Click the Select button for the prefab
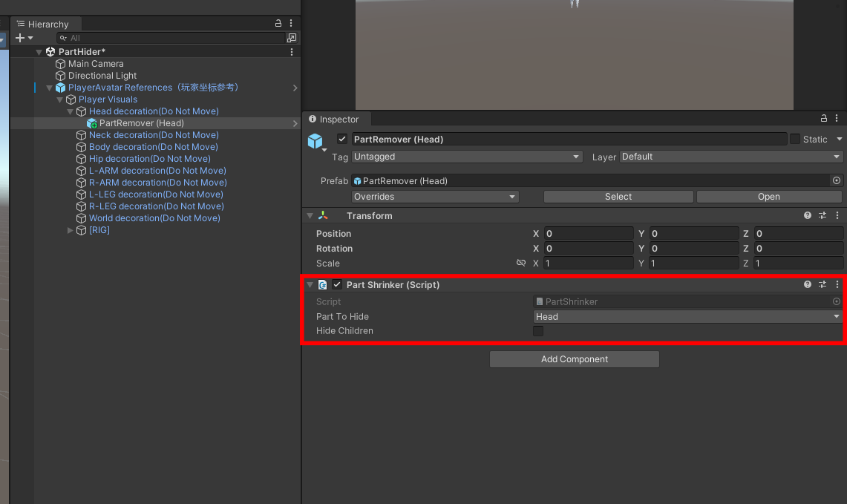Image resolution: width=847 pixels, height=504 pixels. [x=618, y=196]
